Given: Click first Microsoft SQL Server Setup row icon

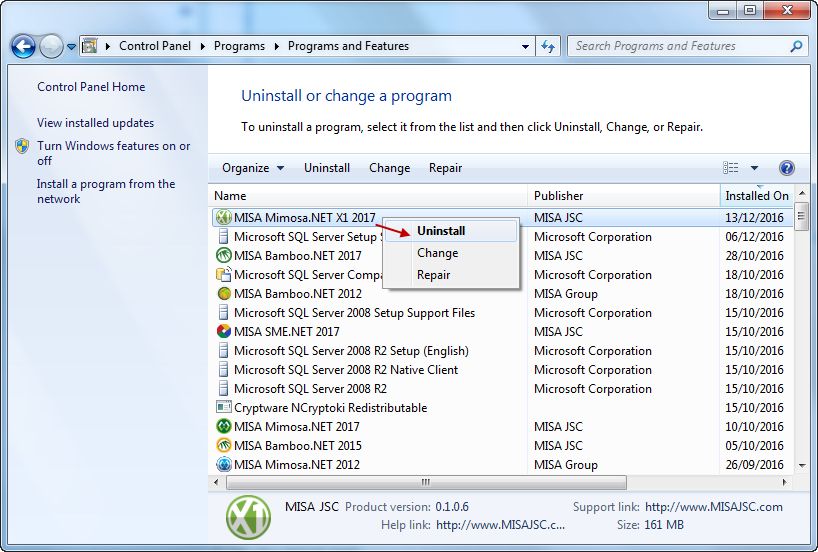Looking at the screenshot, I should (x=224, y=236).
